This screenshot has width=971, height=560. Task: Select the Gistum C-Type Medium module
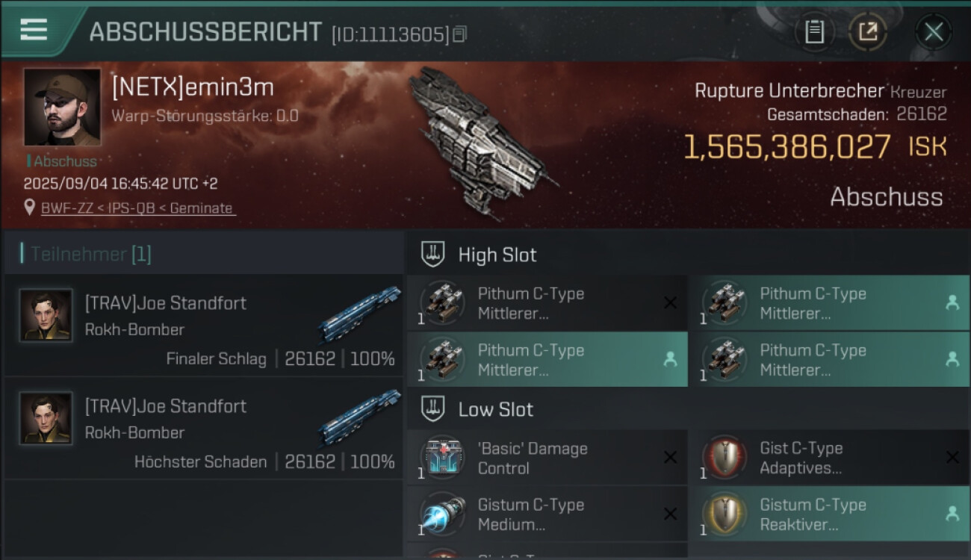click(547, 514)
